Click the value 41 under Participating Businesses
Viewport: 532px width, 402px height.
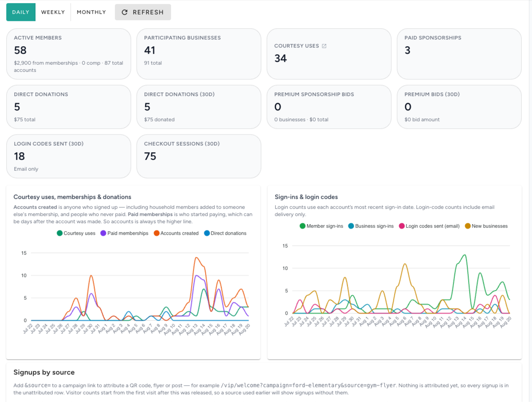point(150,50)
